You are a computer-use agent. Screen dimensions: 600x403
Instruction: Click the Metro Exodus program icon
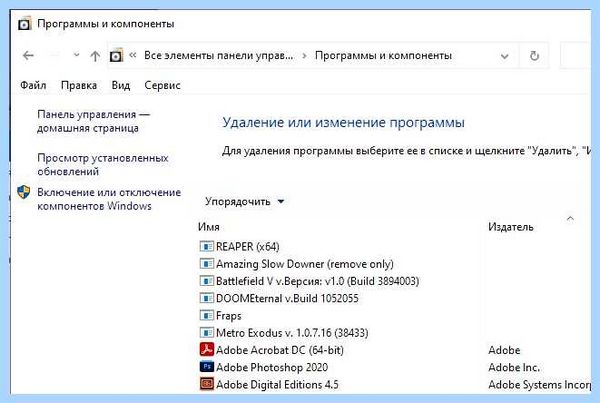coord(207,332)
